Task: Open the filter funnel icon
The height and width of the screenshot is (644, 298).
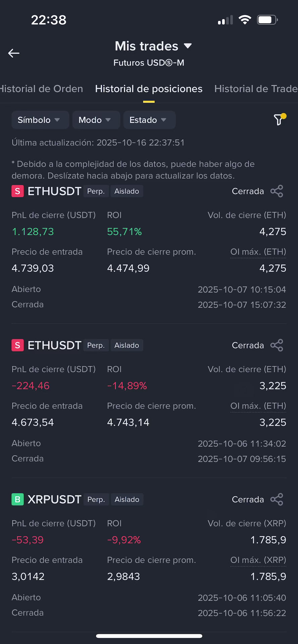Action: 279,120
